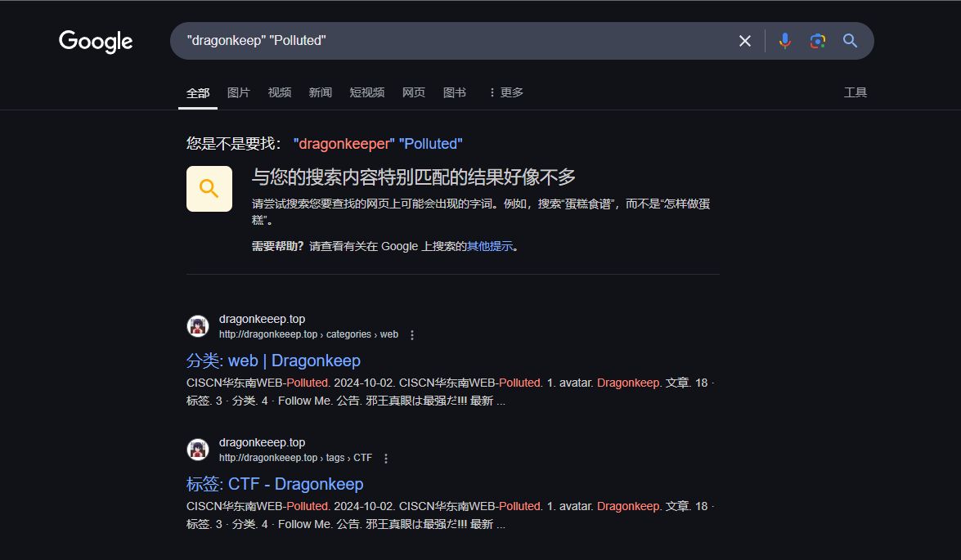Select the 全部 tab
The image size is (961, 560).
tap(198, 93)
